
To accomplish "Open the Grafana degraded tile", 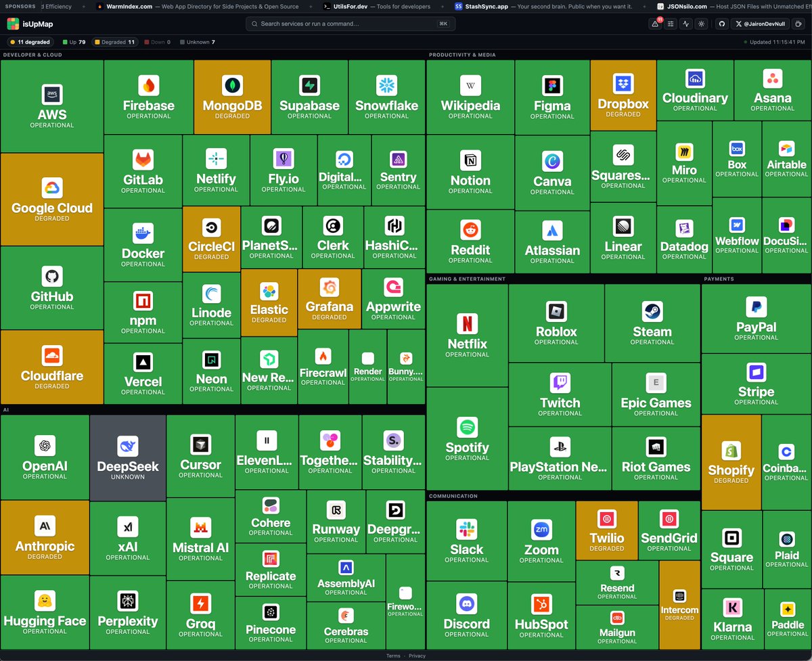I will [330, 298].
